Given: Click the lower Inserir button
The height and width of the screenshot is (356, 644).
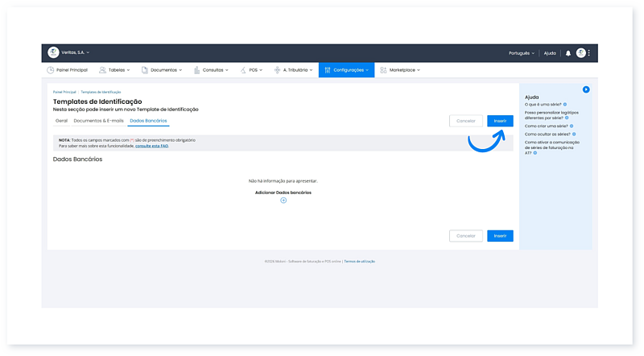Looking at the screenshot, I should (x=500, y=236).
